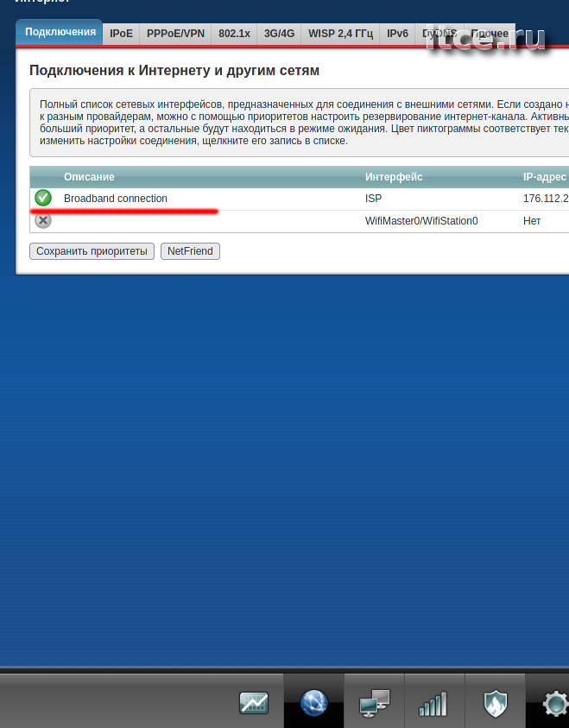The image size is (569, 728).
Task: Open the Wi-Fi signal bars icon
Action: click(433, 703)
